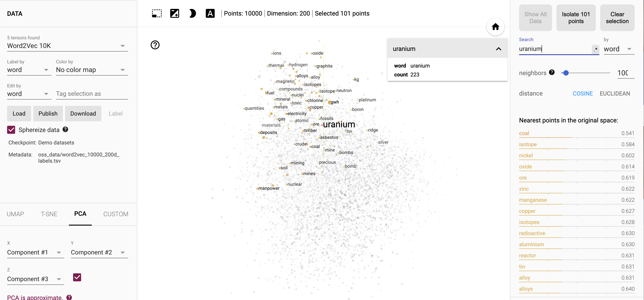Switch to T-SNE projection tab
The image size is (644, 300).
[49, 214]
